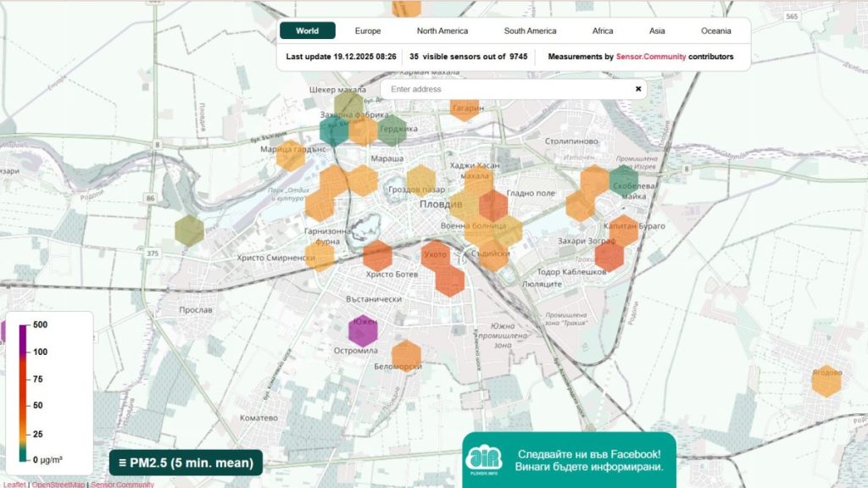The width and height of the screenshot is (868, 488).
Task: Clear the address field with the X icon
Action: (638, 89)
